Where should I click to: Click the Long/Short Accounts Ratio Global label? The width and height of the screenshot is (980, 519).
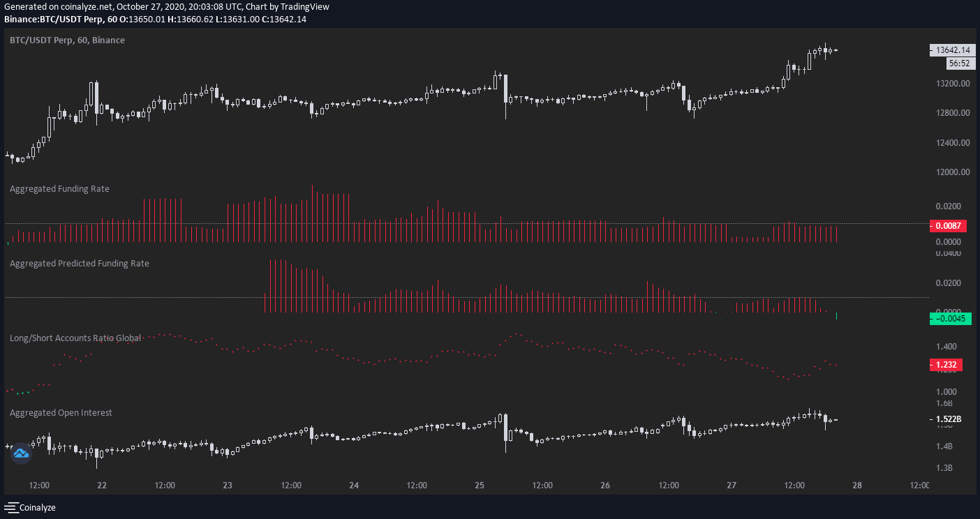[x=73, y=338]
